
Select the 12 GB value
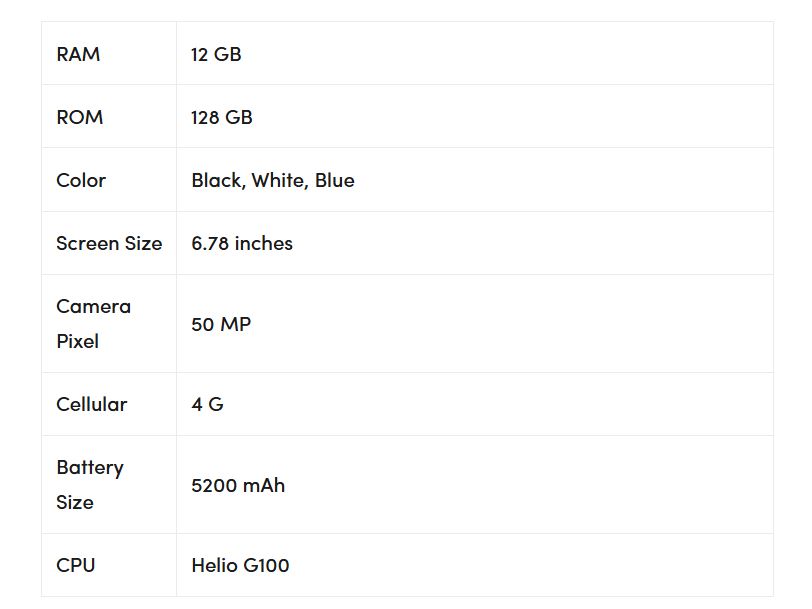[216, 54]
